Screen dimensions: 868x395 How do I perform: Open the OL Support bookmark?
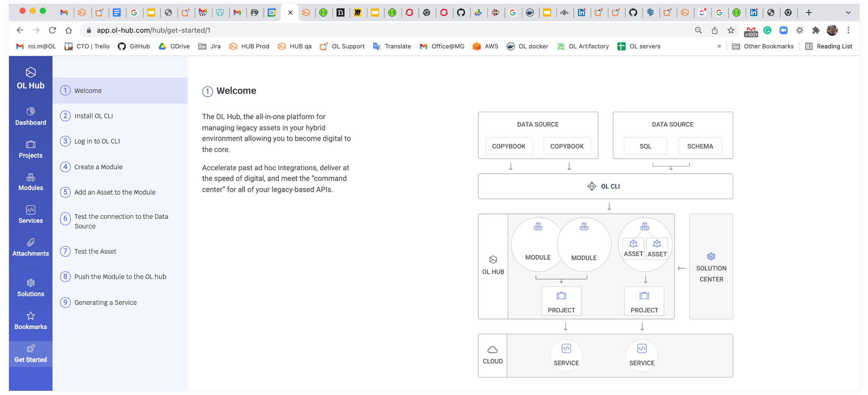click(342, 46)
